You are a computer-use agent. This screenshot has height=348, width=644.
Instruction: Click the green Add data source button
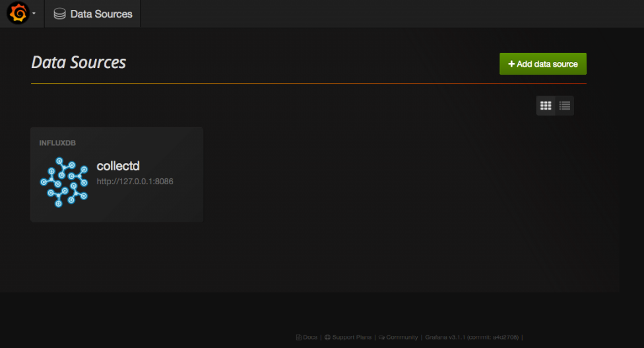pyautogui.click(x=542, y=63)
